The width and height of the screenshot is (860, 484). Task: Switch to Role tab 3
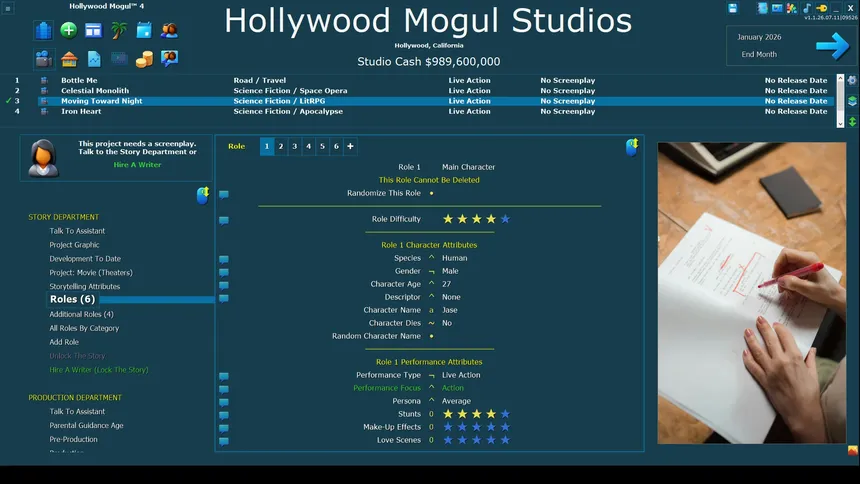pos(295,147)
